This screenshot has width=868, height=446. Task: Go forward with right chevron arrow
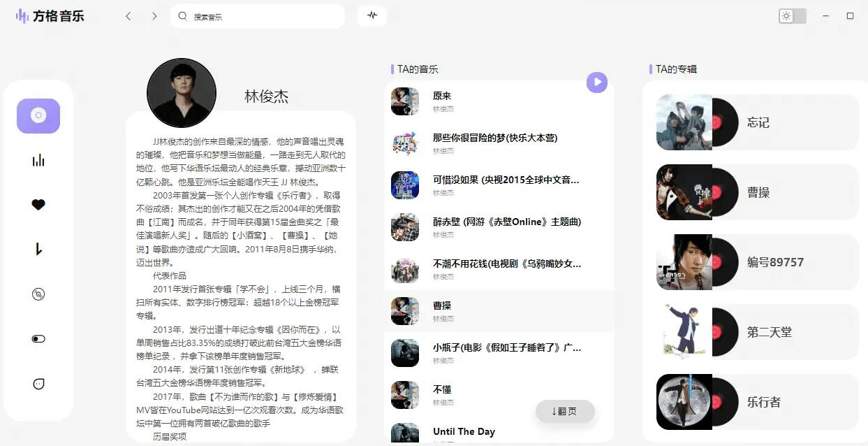pyautogui.click(x=154, y=16)
